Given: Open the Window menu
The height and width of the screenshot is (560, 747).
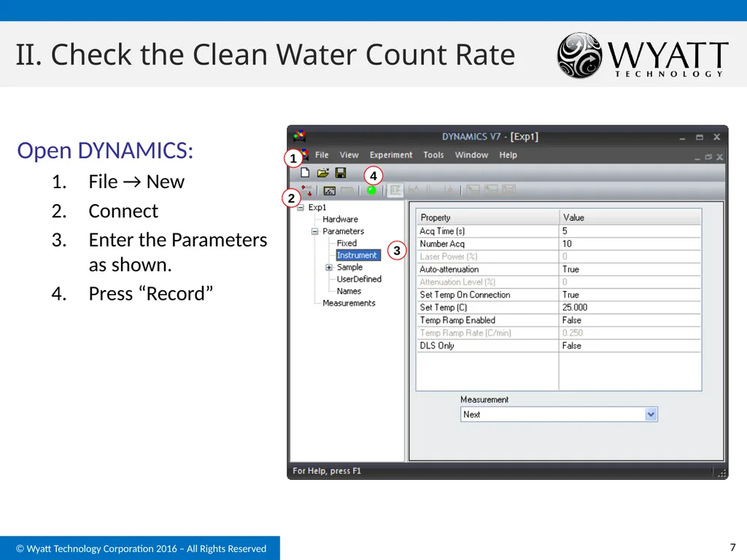Looking at the screenshot, I should (x=471, y=155).
